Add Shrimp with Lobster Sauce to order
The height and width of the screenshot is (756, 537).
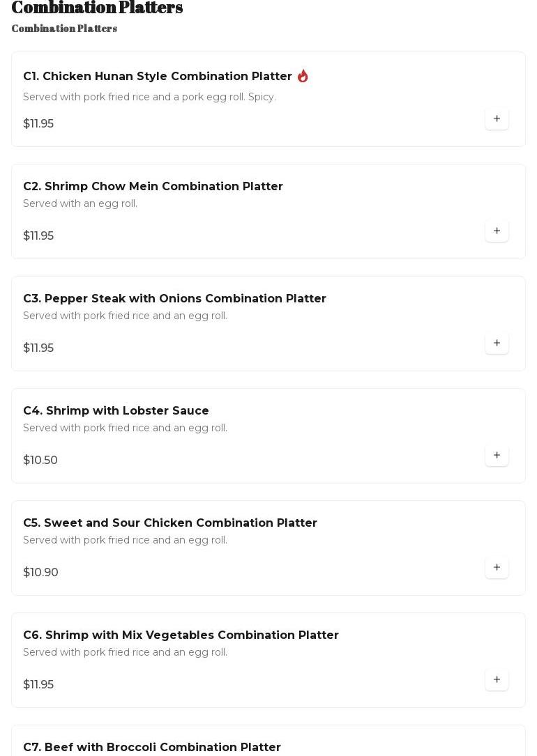[x=497, y=455]
